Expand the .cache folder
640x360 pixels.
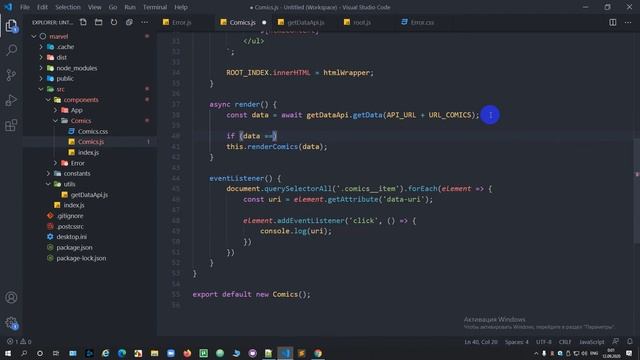(41, 47)
